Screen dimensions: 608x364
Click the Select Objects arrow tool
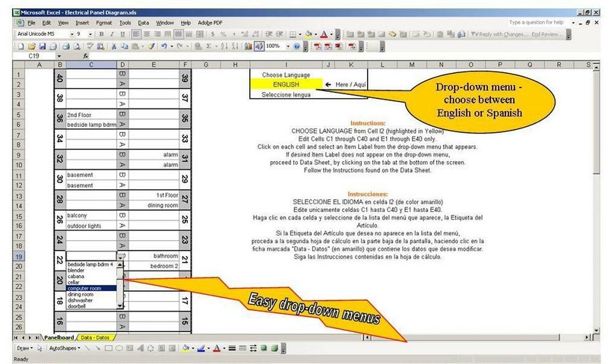40,349
